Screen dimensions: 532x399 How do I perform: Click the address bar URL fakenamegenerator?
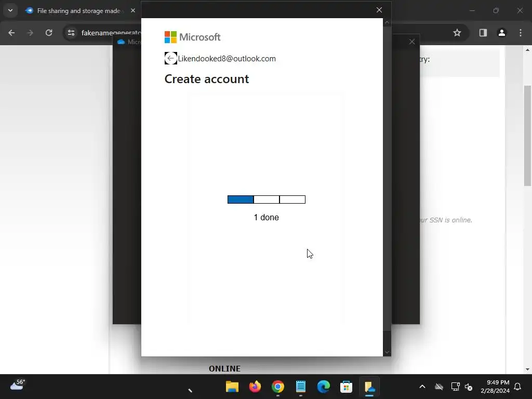111,33
